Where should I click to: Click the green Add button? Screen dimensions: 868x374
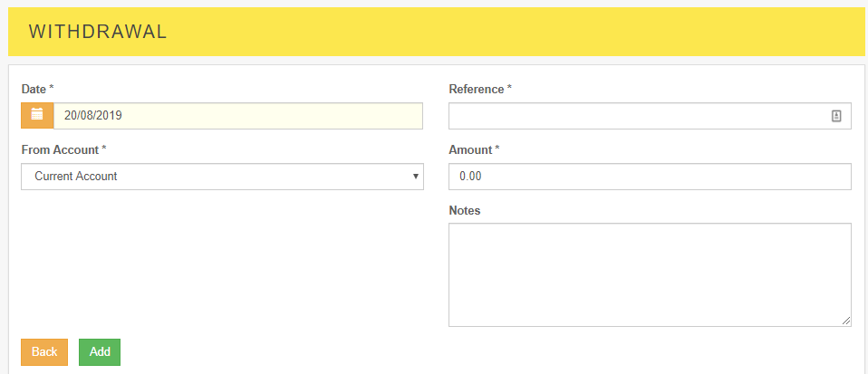(100, 352)
